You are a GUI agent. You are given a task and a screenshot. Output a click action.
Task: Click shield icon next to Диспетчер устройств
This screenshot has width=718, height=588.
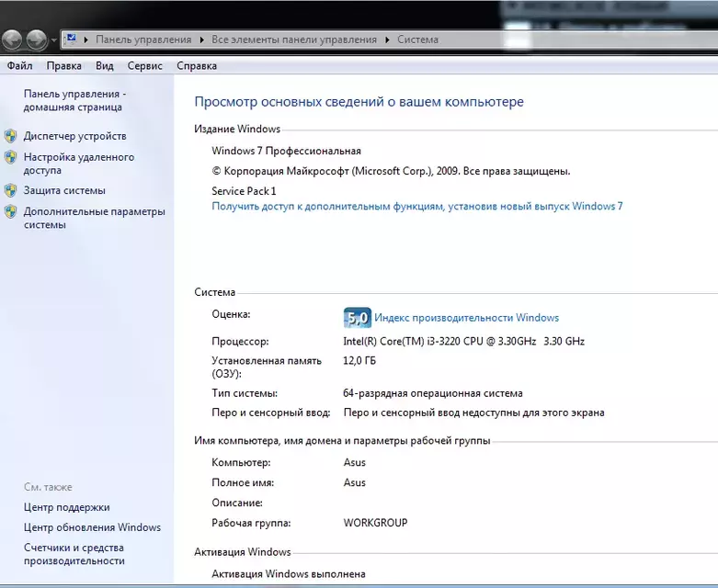tap(10, 136)
